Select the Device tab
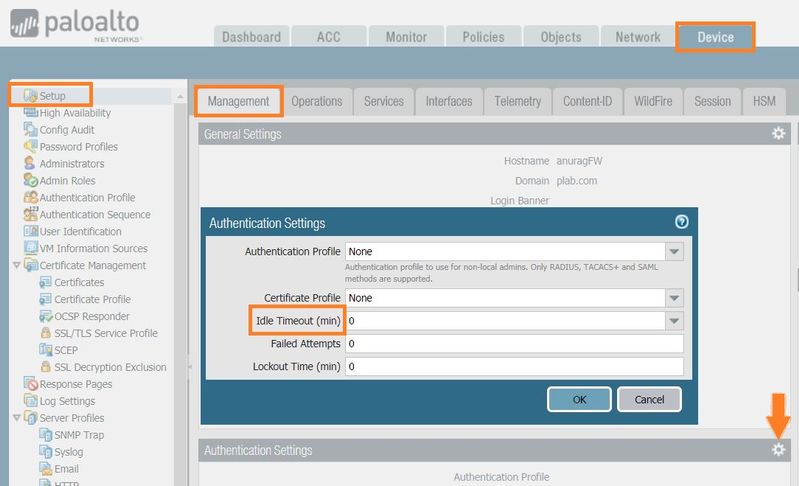 (715, 37)
